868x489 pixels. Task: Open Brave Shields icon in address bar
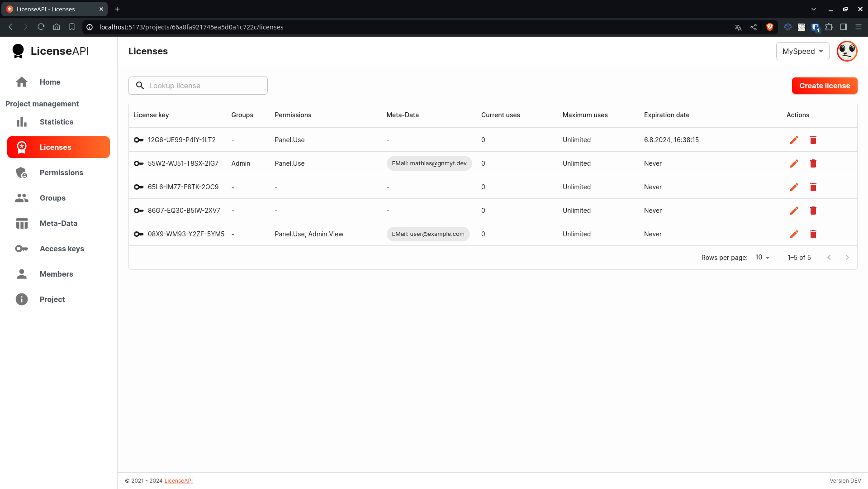coord(769,27)
